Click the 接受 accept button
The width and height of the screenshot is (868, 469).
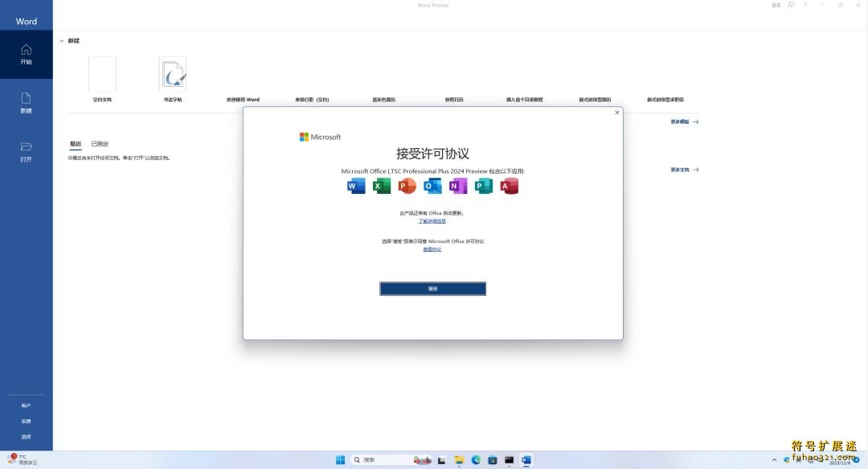pos(432,288)
